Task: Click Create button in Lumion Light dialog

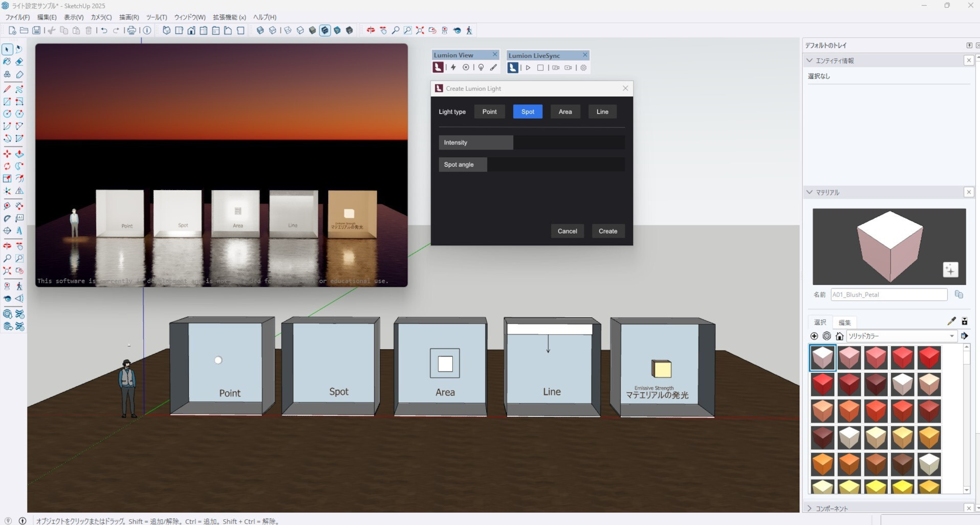Action: click(x=608, y=231)
